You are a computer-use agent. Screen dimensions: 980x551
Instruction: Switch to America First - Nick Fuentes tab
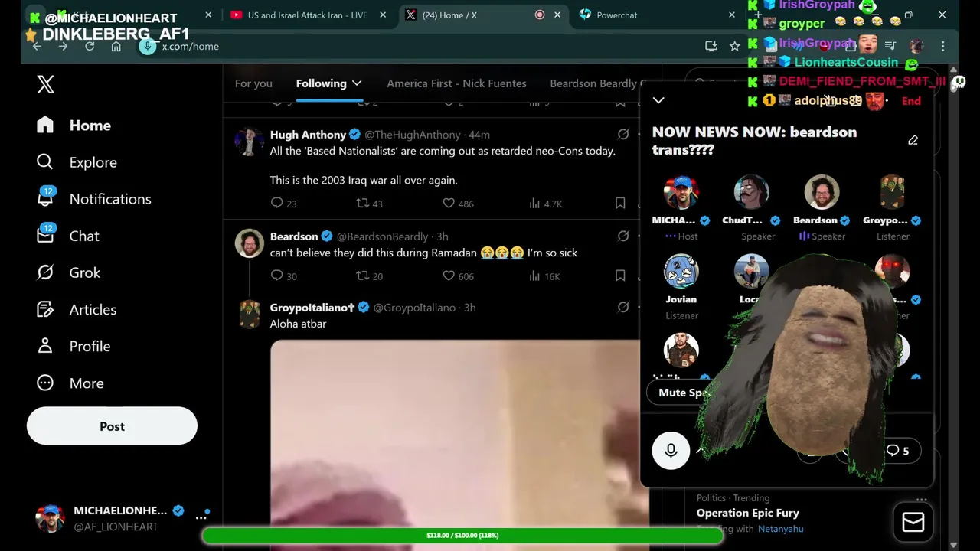[x=456, y=83]
